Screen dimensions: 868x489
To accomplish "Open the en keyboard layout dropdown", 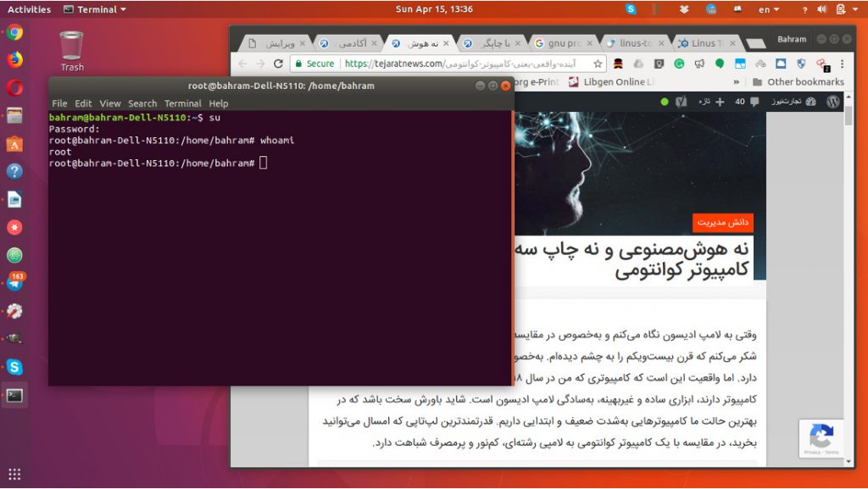I will 769,9.
